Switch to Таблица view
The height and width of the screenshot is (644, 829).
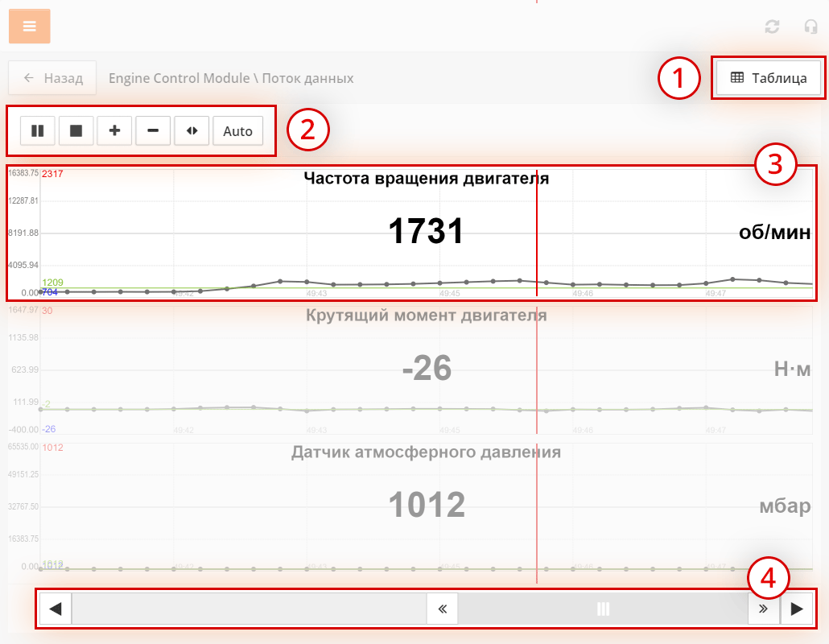point(769,78)
